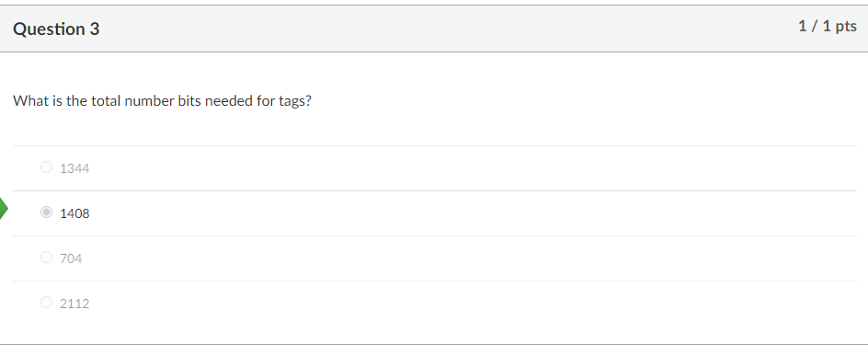Choose the 2112 radio button
Screen dimensions: 868x356
click(47, 303)
